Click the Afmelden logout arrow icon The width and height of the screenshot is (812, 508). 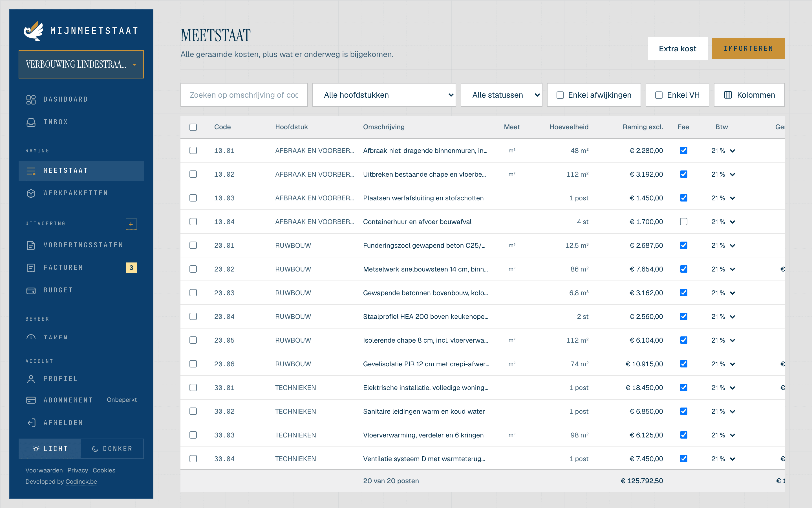pyautogui.click(x=31, y=423)
